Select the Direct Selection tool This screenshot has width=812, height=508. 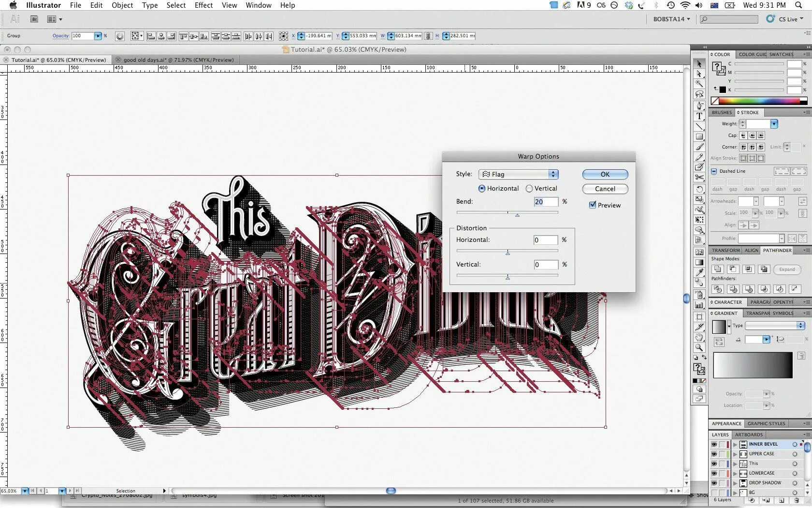point(699,74)
